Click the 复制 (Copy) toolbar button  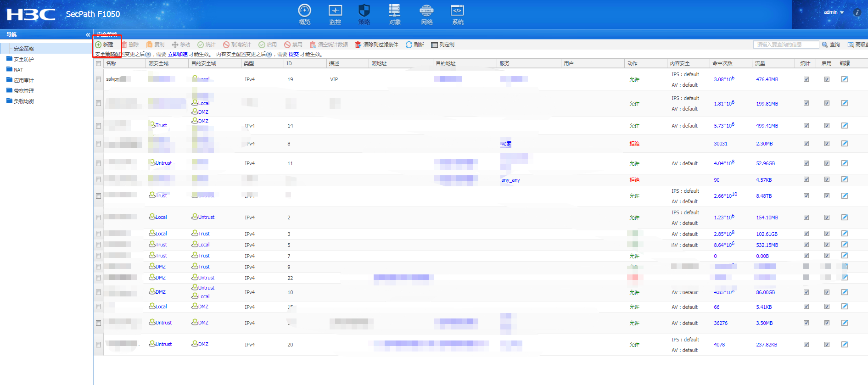pyautogui.click(x=155, y=45)
